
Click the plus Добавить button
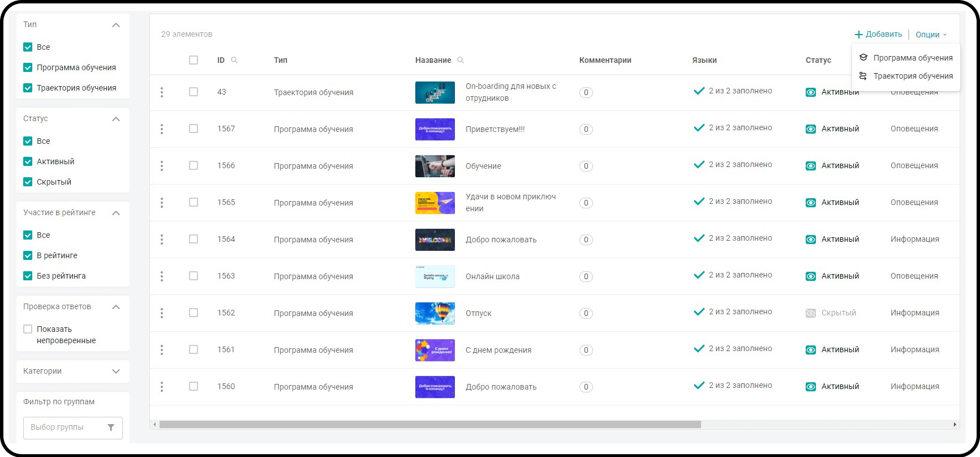coord(878,35)
